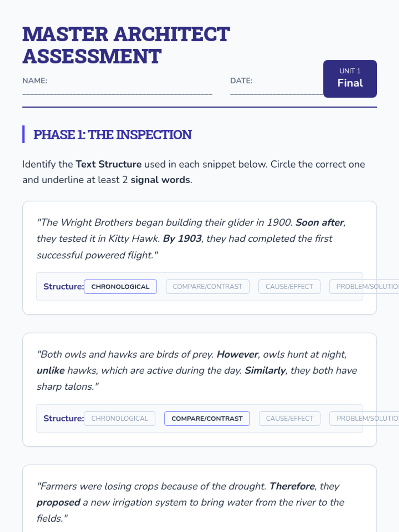The image size is (399, 532).
Task: Click the bold word "Therefore"
Action: (x=292, y=486)
